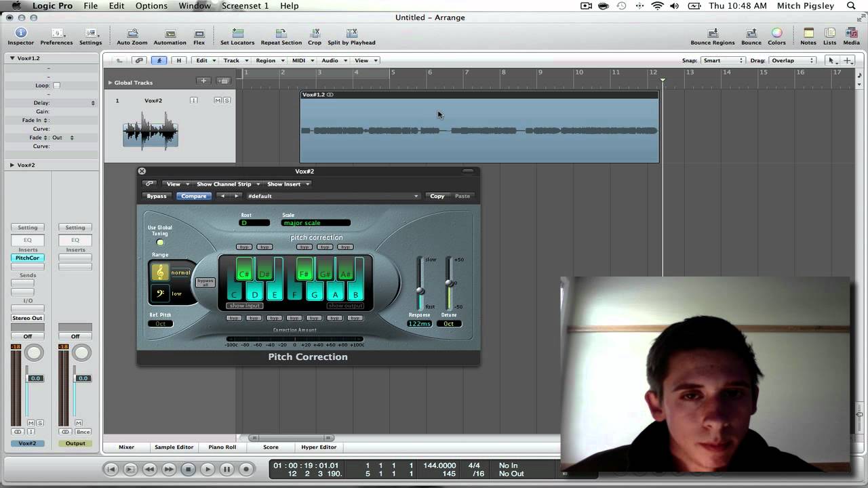Open the Lists panel

(x=830, y=37)
